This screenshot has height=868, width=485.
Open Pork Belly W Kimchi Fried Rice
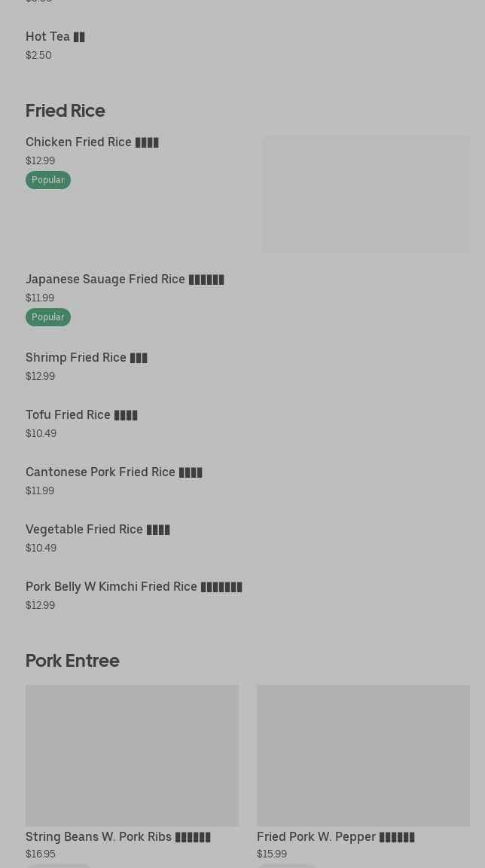click(x=134, y=586)
